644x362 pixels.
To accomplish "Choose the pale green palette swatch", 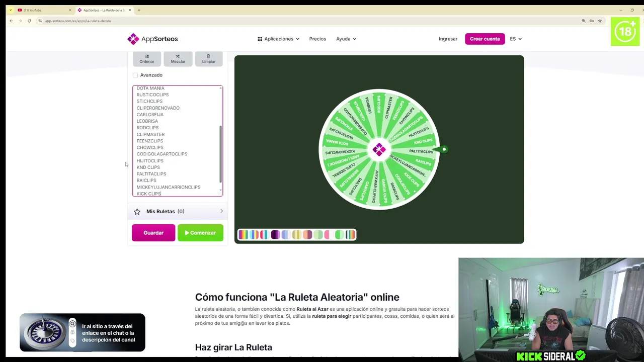I will point(318,234).
